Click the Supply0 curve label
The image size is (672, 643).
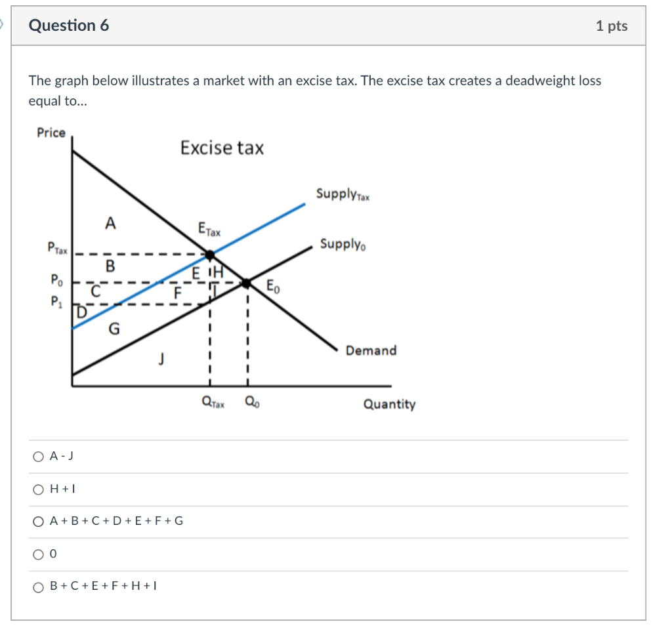pos(342,244)
